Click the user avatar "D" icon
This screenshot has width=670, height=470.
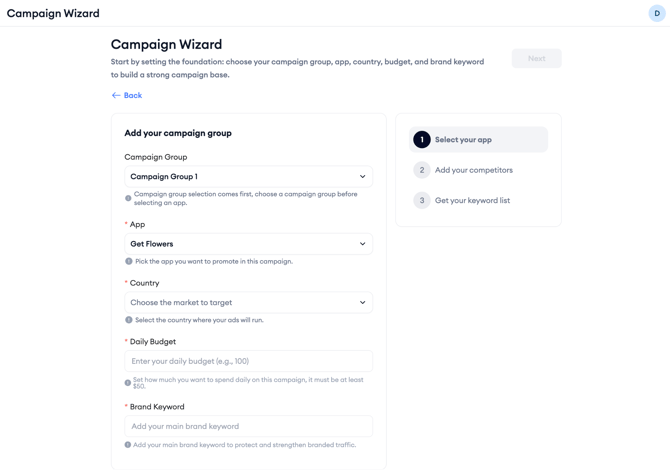[657, 13]
